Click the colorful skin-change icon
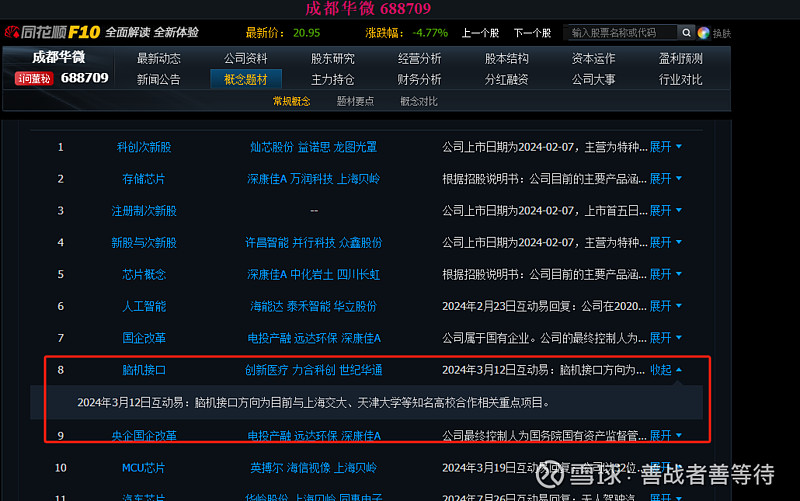 [x=704, y=33]
